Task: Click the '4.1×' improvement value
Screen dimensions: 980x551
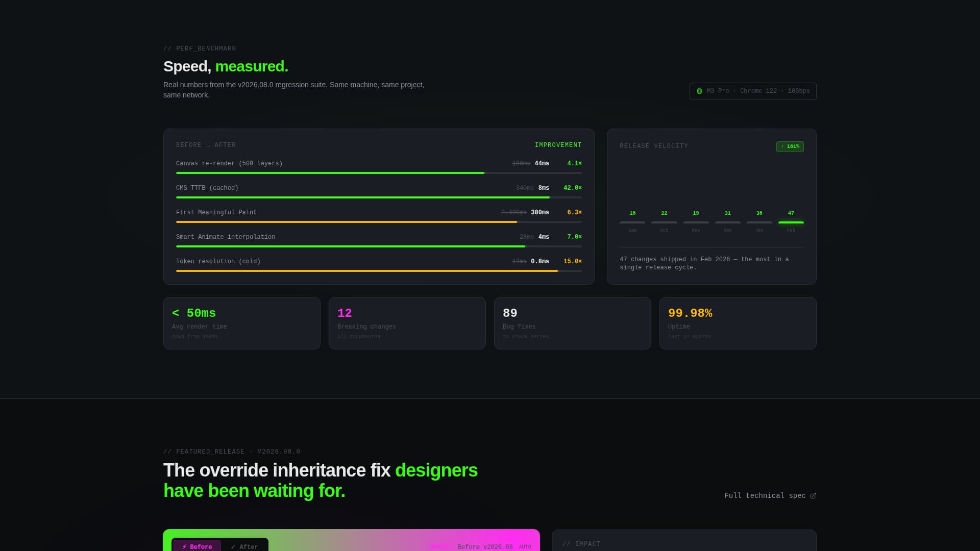Action: 574,164
